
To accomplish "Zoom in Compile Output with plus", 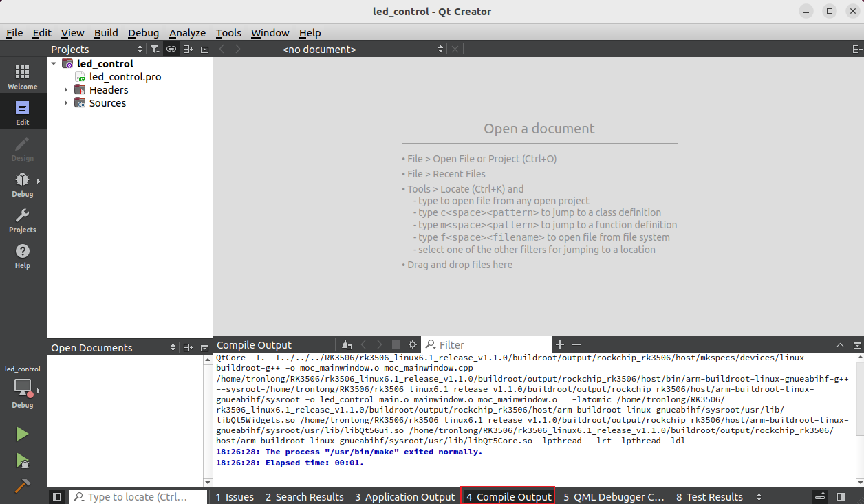I will tap(560, 344).
